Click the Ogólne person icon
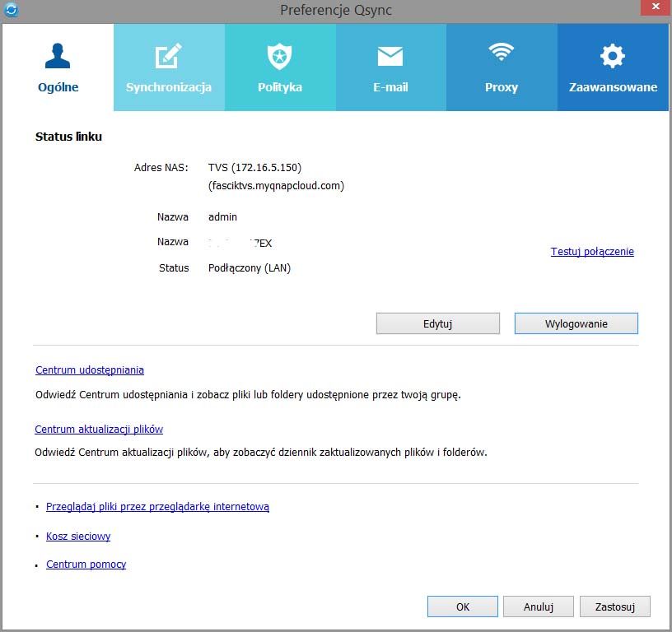Screen dimensions: 672x632 (58, 56)
